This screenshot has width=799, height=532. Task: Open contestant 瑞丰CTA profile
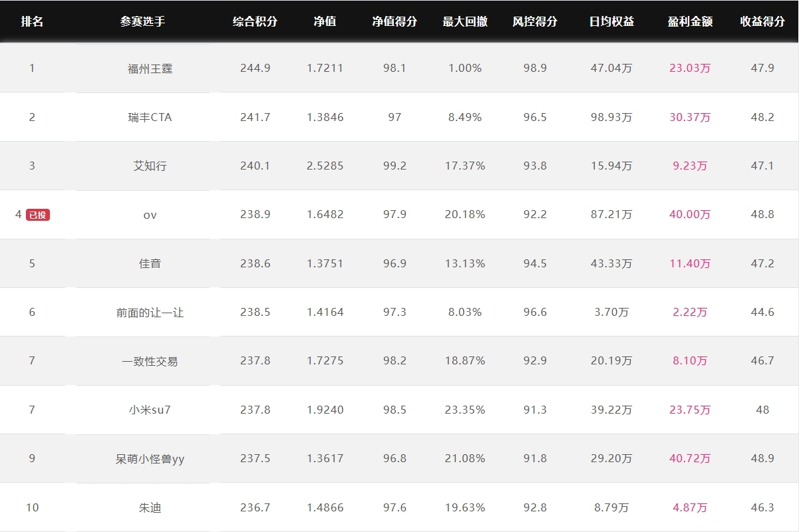pyautogui.click(x=150, y=117)
